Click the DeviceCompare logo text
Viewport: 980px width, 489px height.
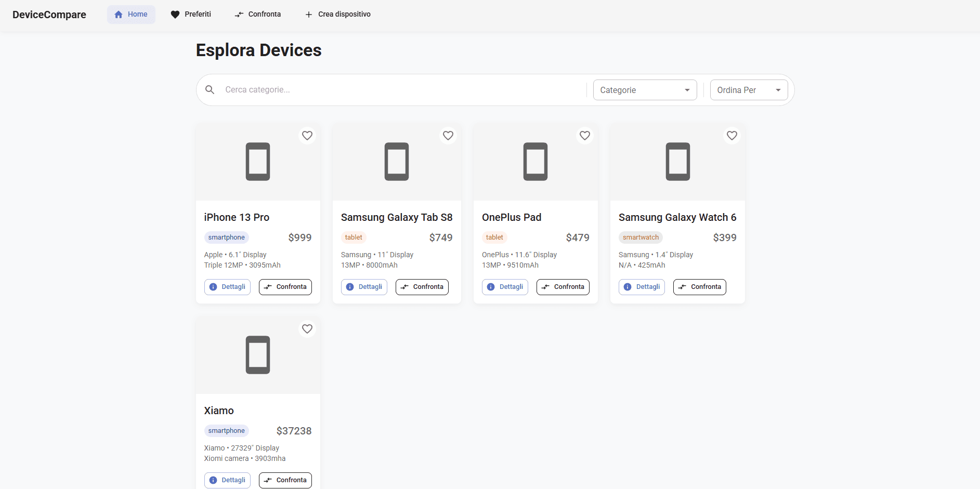(x=49, y=15)
